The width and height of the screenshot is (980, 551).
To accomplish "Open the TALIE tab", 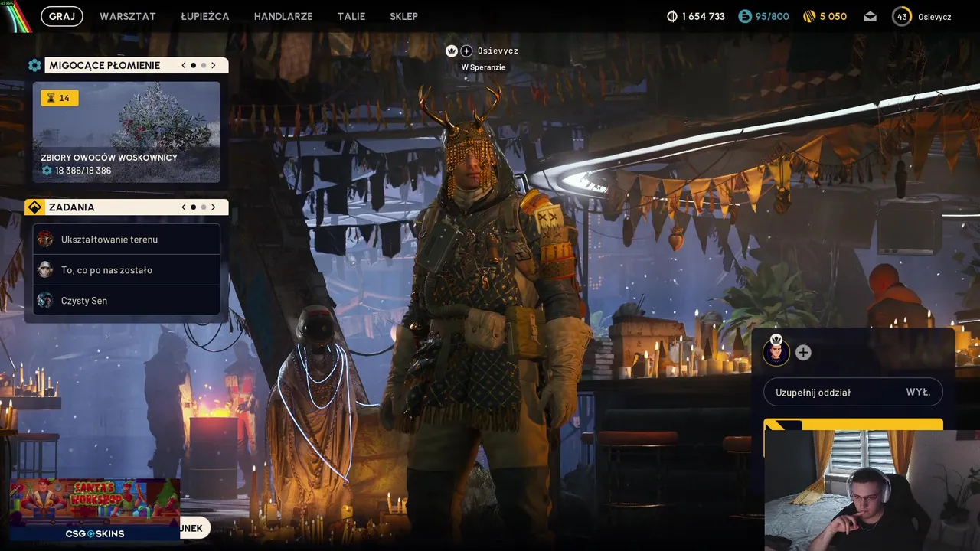I will pyautogui.click(x=351, y=16).
